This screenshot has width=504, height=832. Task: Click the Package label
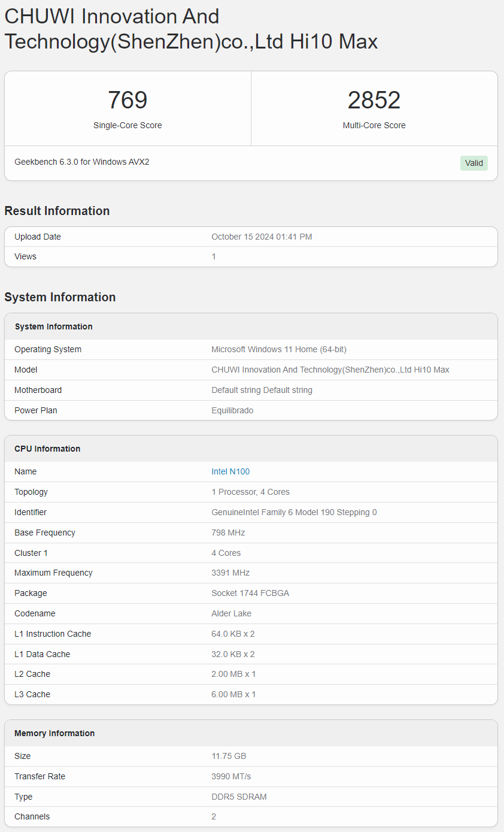click(x=31, y=593)
